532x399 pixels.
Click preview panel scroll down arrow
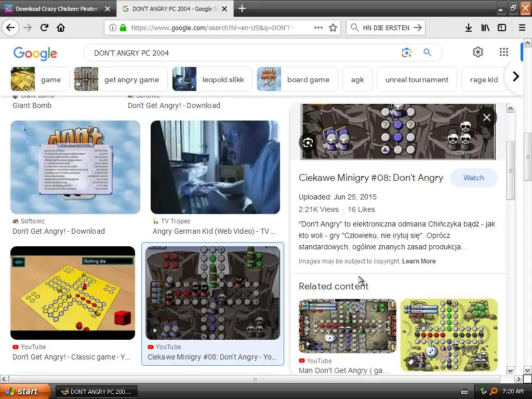[510, 370]
